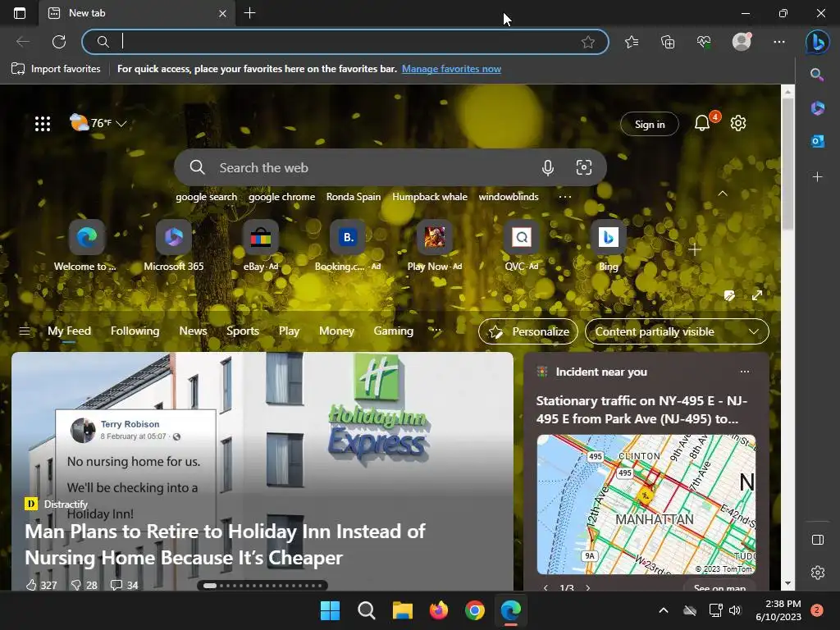840x630 pixels.
Task: Open the app launcher grid icon
Action: pyautogui.click(x=43, y=124)
